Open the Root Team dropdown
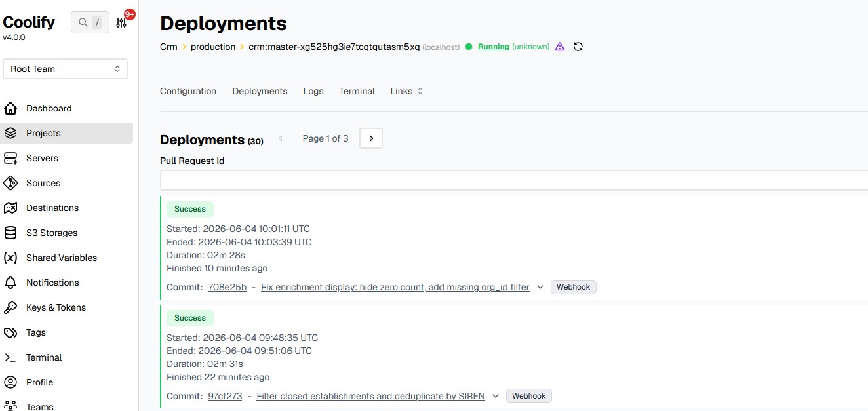The width and height of the screenshot is (868, 411). click(x=65, y=69)
